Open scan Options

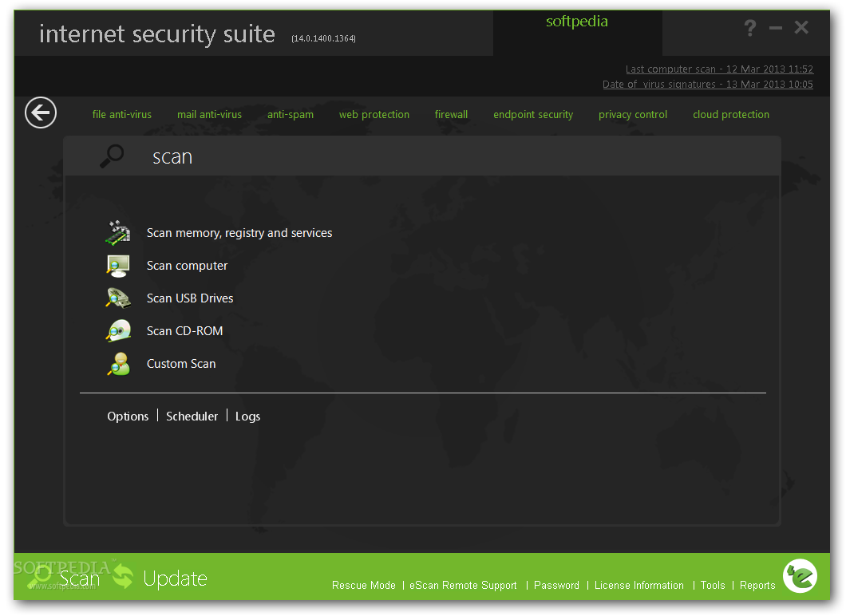tap(128, 417)
